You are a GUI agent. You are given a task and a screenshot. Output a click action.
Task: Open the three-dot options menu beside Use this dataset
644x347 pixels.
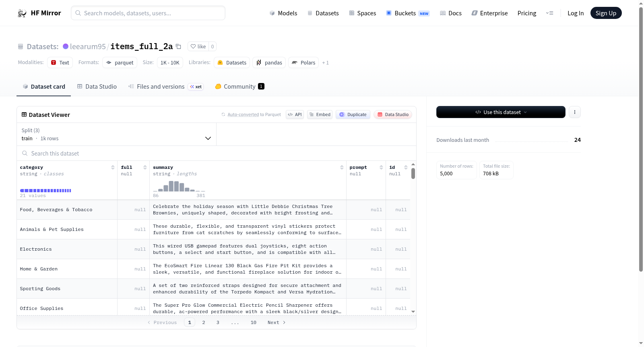[575, 112]
